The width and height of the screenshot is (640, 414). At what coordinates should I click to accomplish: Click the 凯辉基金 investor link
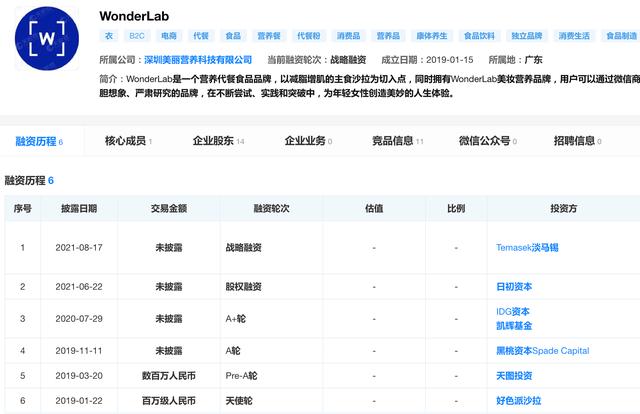514,326
